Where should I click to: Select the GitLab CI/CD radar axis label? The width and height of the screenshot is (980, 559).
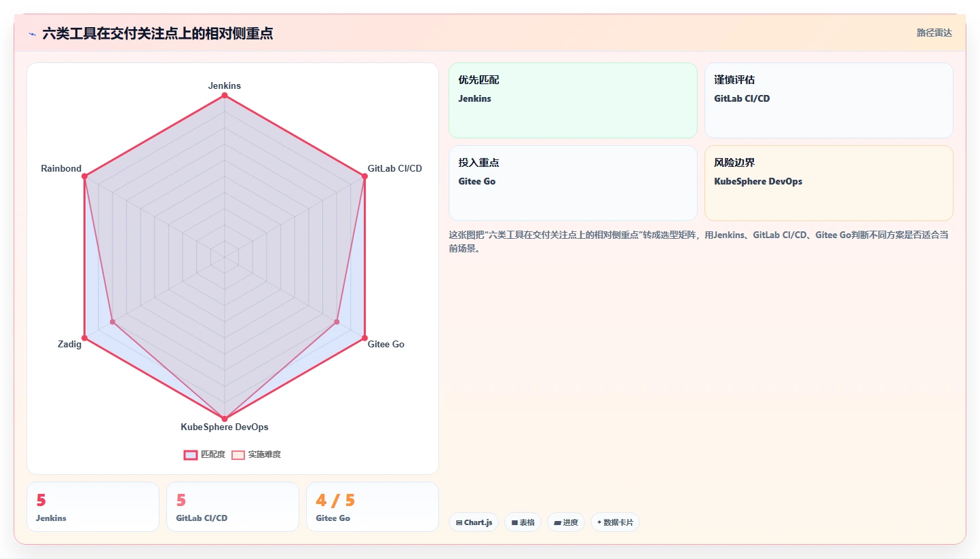[x=395, y=168]
